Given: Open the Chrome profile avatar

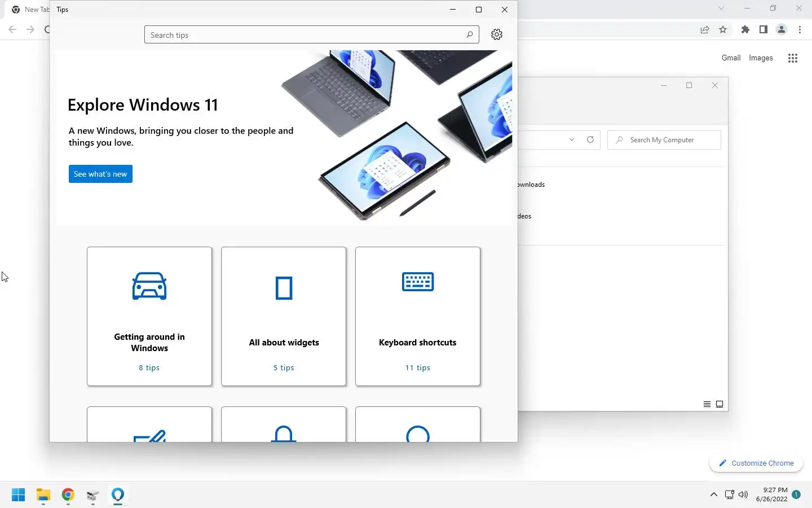Looking at the screenshot, I should click(782, 30).
